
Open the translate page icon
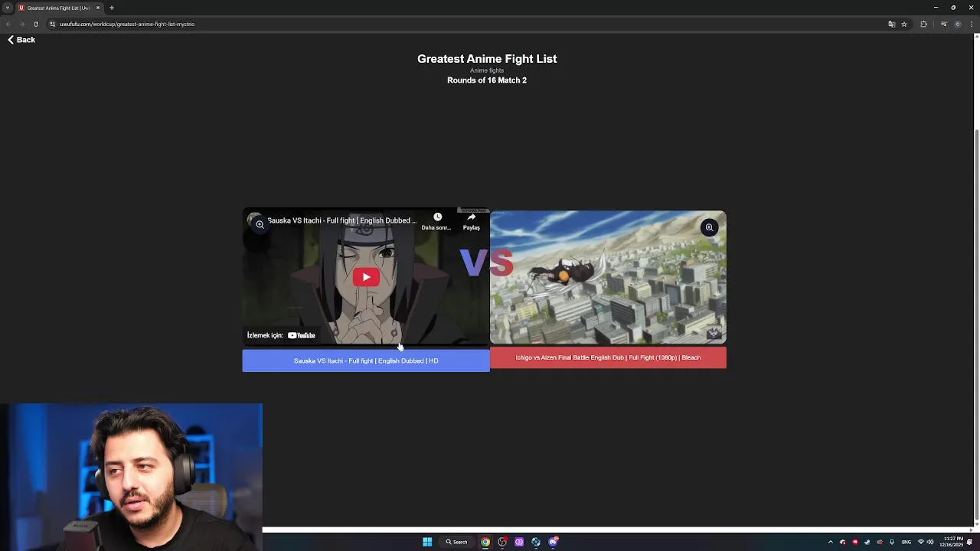(891, 24)
